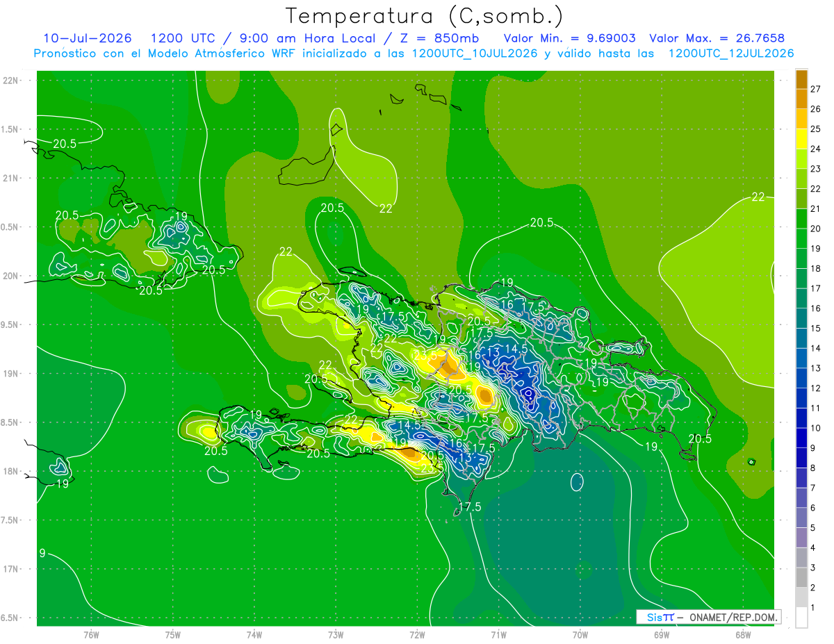Click the legend scale value "10"
834x644 pixels.
point(816,428)
